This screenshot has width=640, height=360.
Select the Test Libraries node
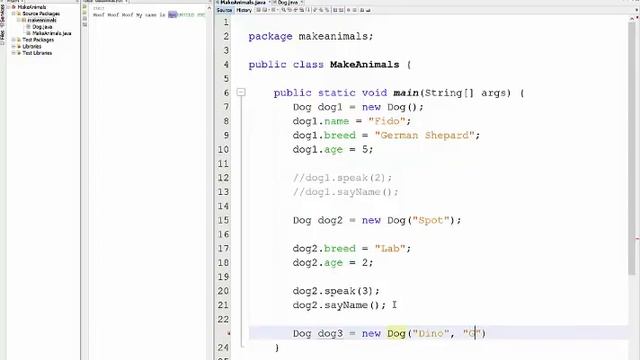pos(37,53)
